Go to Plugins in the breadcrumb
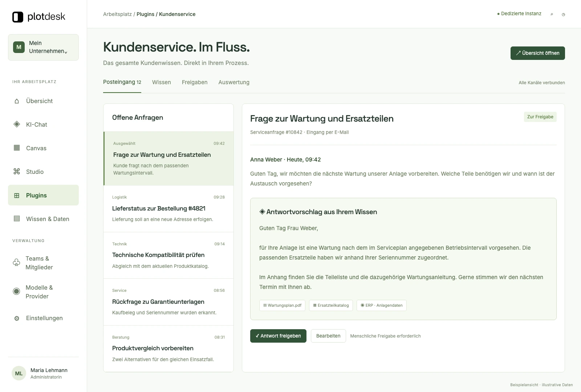 (145, 14)
